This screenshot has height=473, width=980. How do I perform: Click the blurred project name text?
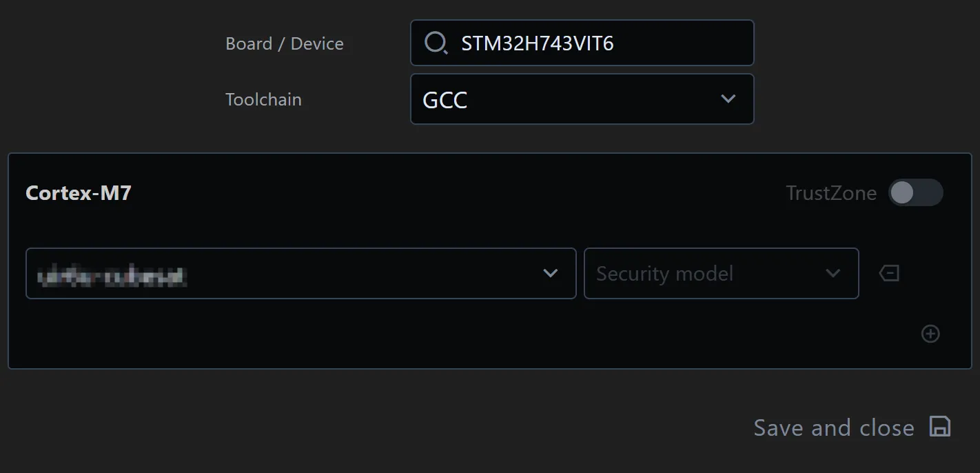pos(112,276)
